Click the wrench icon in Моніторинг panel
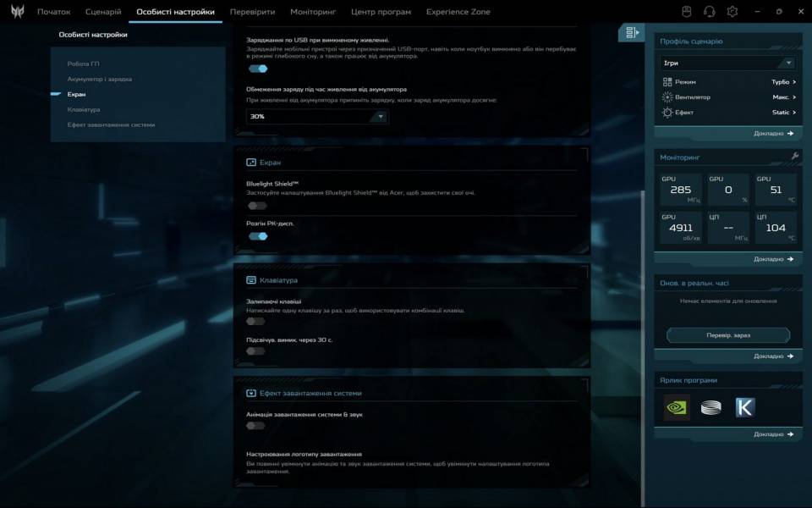812x508 pixels. tap(794, 157)
